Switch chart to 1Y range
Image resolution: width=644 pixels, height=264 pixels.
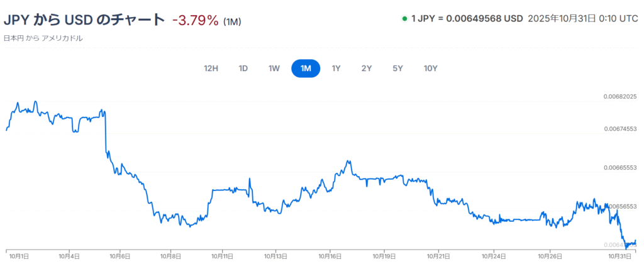click(336, 69)
